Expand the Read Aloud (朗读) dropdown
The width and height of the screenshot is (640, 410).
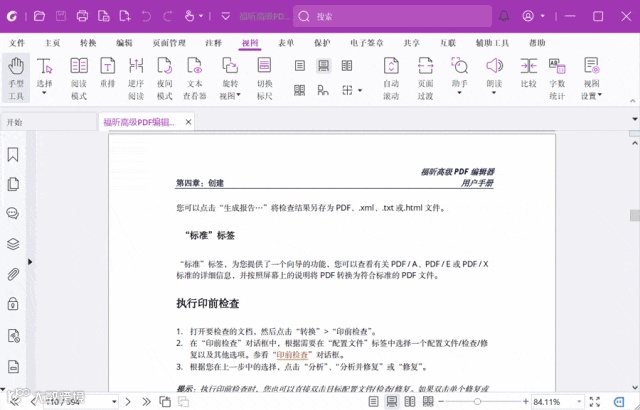coord(494,93)
